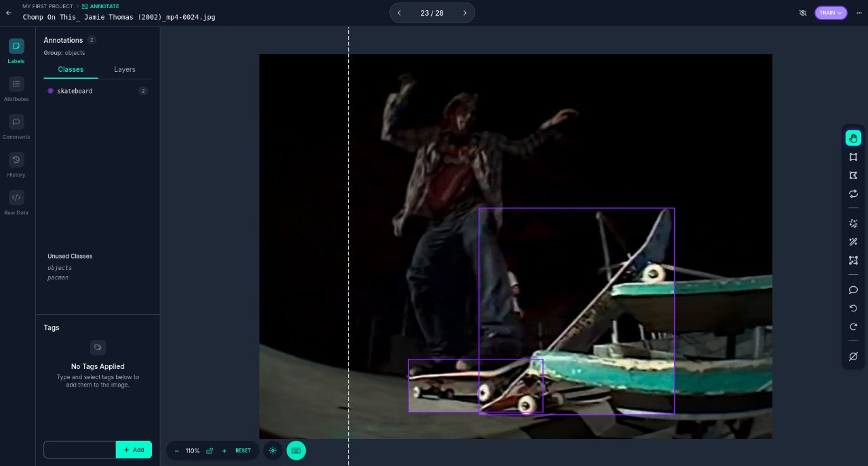Image resolution: width=868 pixels, height=466 pixels.
Task: Click the null marker icon
Action: coord(853,356)
